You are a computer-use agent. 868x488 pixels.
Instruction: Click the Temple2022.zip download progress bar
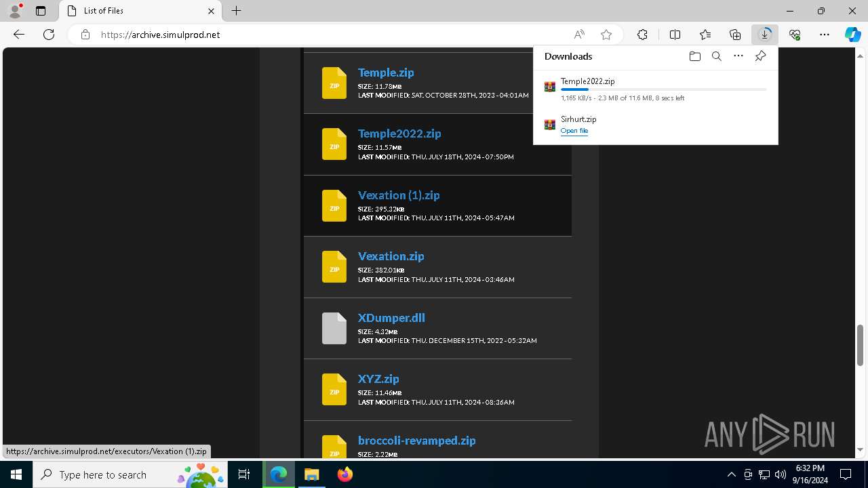[663, 89]
